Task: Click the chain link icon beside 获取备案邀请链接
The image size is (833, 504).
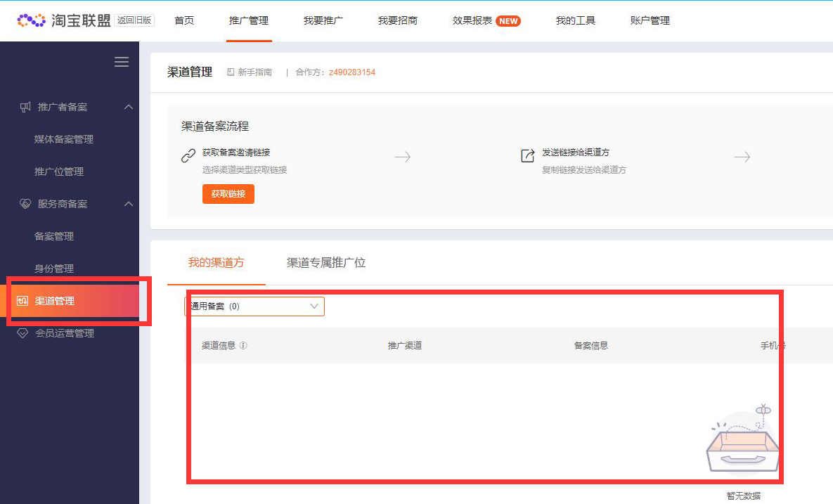Action: (188, 155)
